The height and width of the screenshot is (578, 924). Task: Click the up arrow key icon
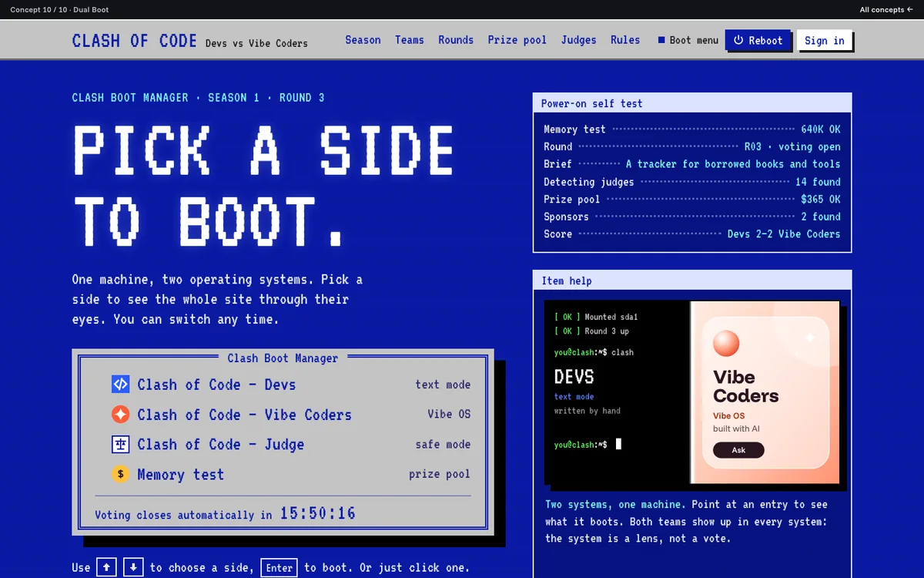(106, 568)
